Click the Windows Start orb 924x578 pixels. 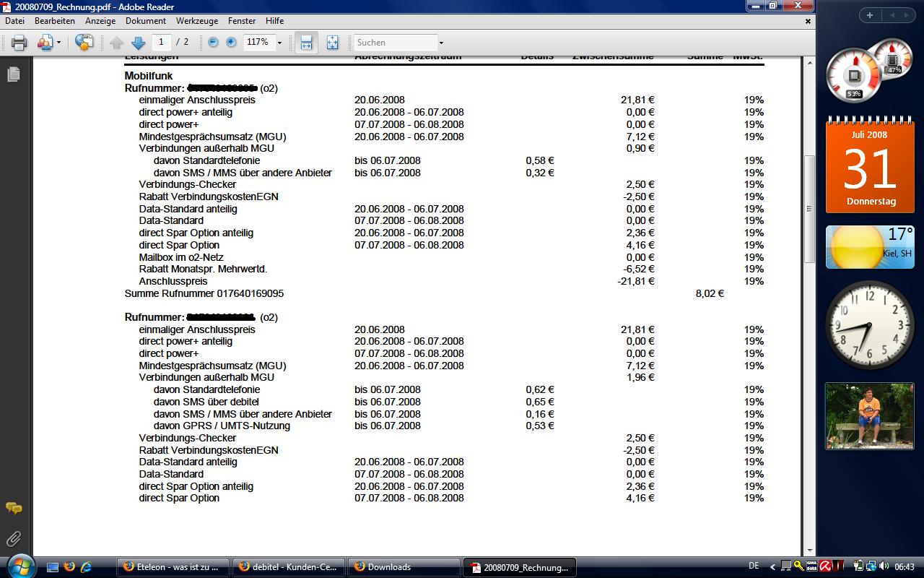click(x=19, y=566)
